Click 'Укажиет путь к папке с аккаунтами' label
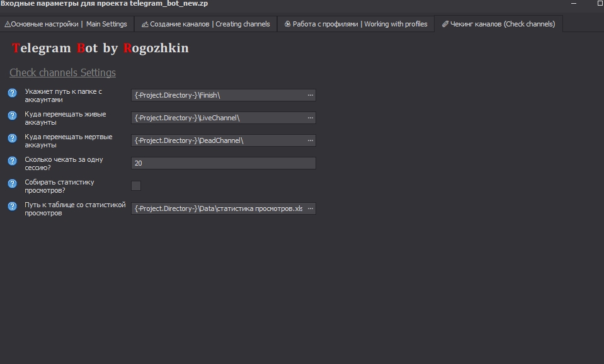Viewport: 604px width, 364px height. [x=63, y=95]
